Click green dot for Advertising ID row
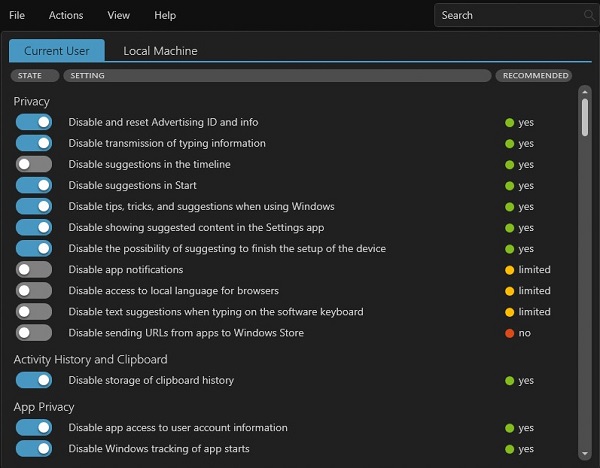The image size is (600, 468). [509, 122]
